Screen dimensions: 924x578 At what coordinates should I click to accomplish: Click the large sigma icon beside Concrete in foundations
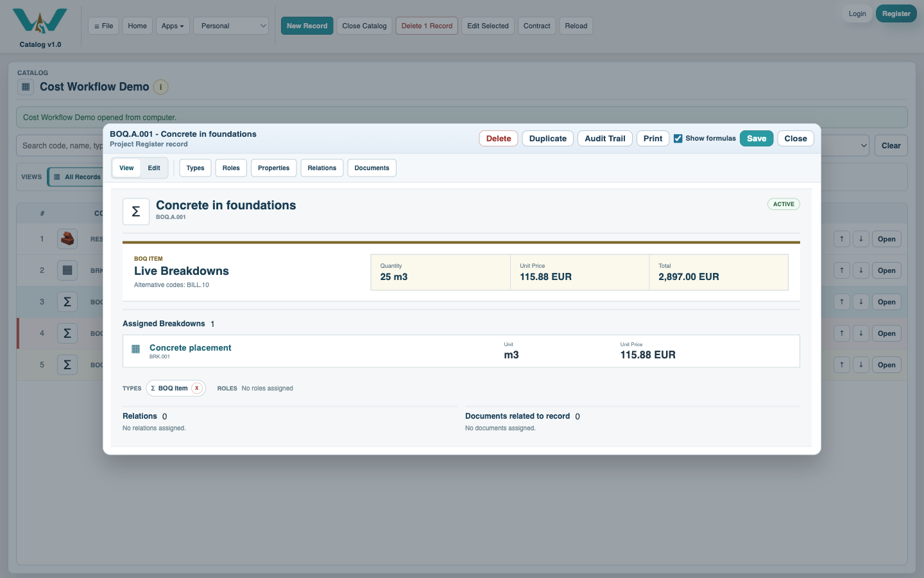pyautogui.click(x=136, y=211)
